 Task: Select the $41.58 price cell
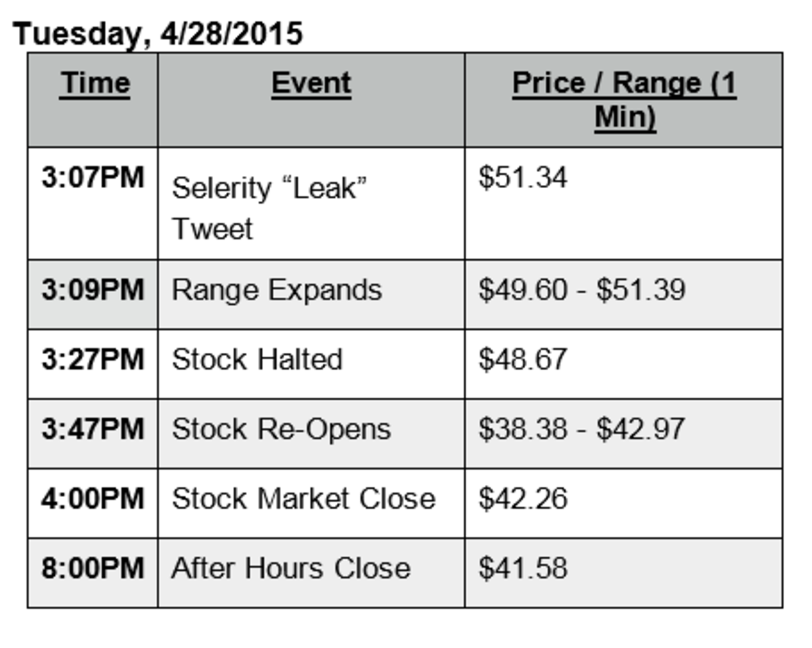[523, 568]
